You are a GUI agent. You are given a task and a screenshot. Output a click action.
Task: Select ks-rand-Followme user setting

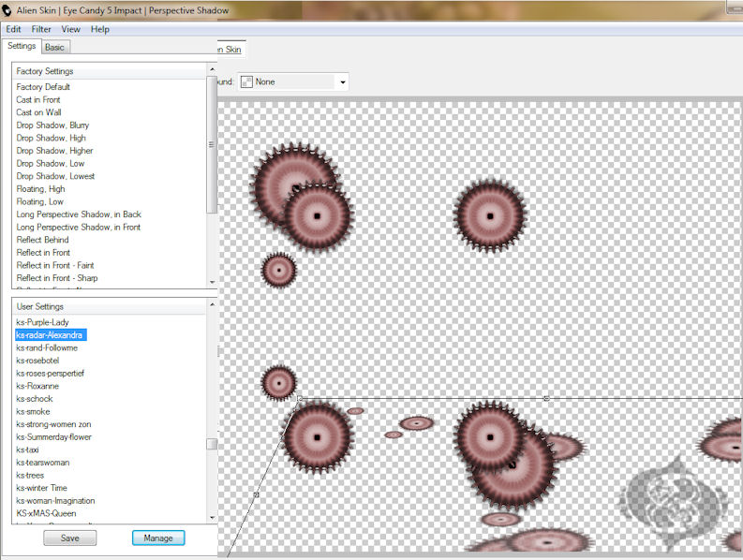47,348
